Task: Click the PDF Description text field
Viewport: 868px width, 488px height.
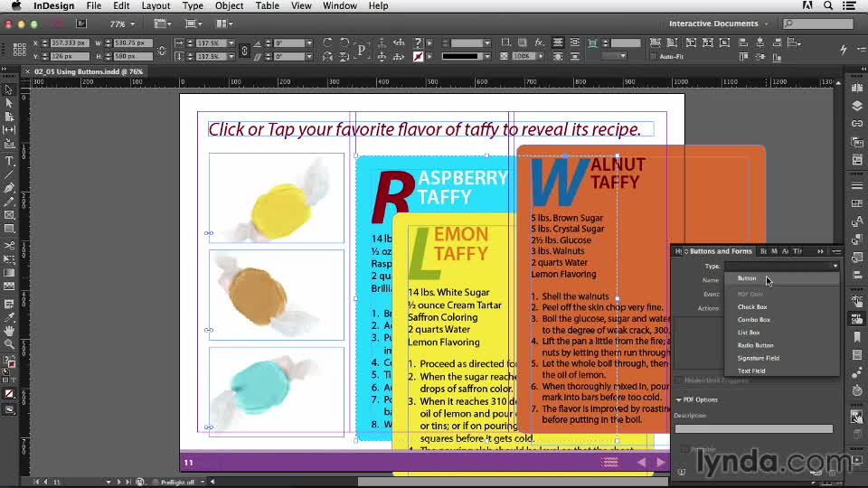Action: [753, 428]
